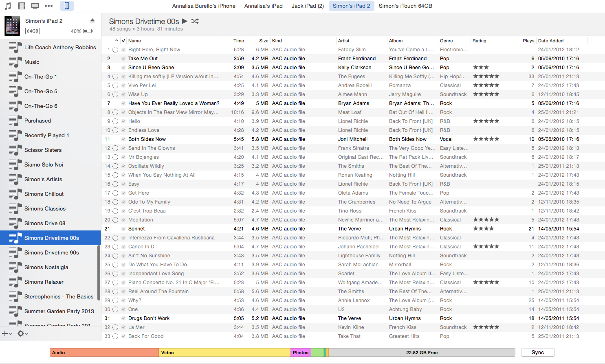Screen dimensions: 605x364
Task: Uncheck the song Take Me Out
Action: pyautogui.click(x=123, y=59)
